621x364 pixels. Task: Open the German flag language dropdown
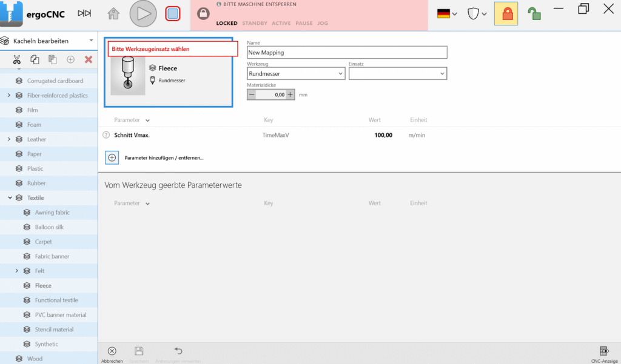[x=447, y=13]
